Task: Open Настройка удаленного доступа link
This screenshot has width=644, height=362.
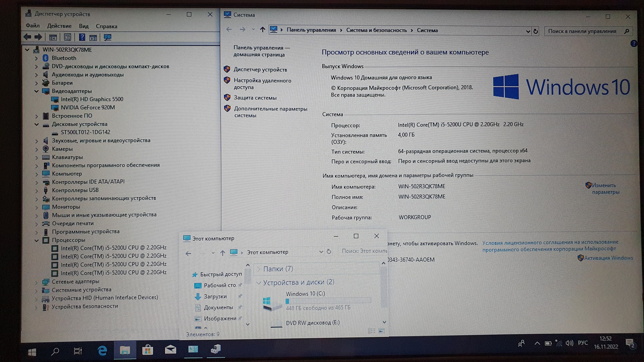Action: pos(262,84)
